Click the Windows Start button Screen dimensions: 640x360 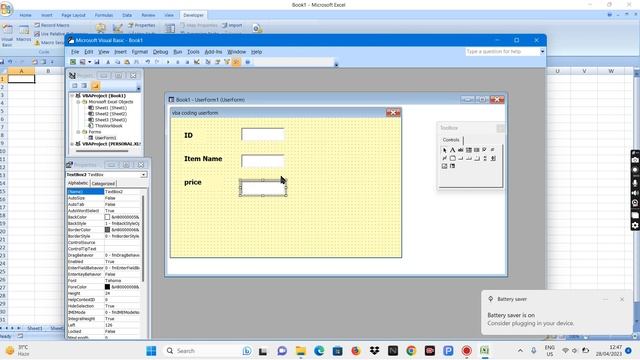point(151,351)
